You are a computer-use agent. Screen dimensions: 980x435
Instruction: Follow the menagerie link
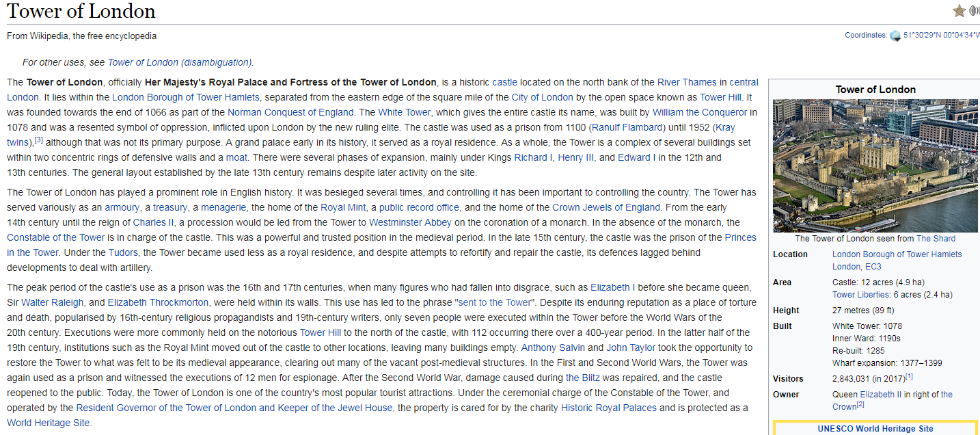223,207
